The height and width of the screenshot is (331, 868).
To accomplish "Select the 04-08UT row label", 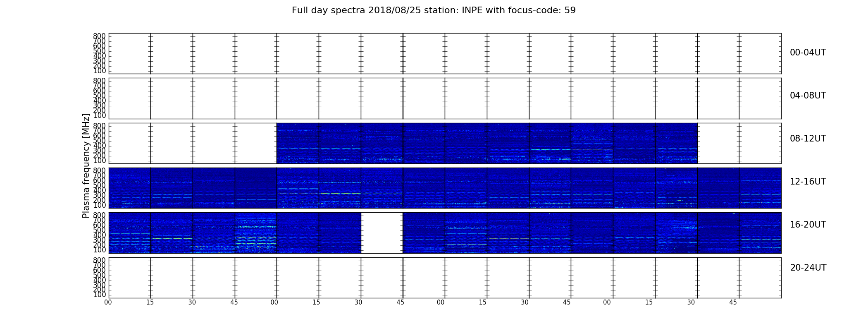I will [808, 96].
